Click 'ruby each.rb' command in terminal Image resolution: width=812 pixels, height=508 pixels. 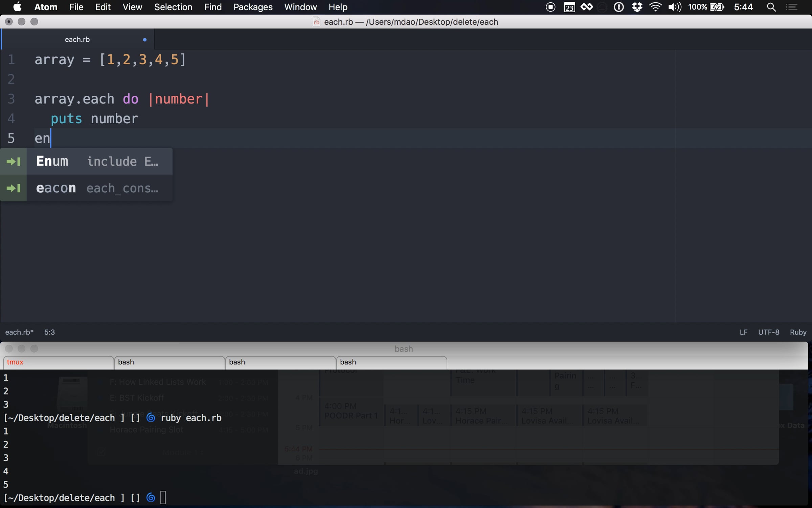191,418
